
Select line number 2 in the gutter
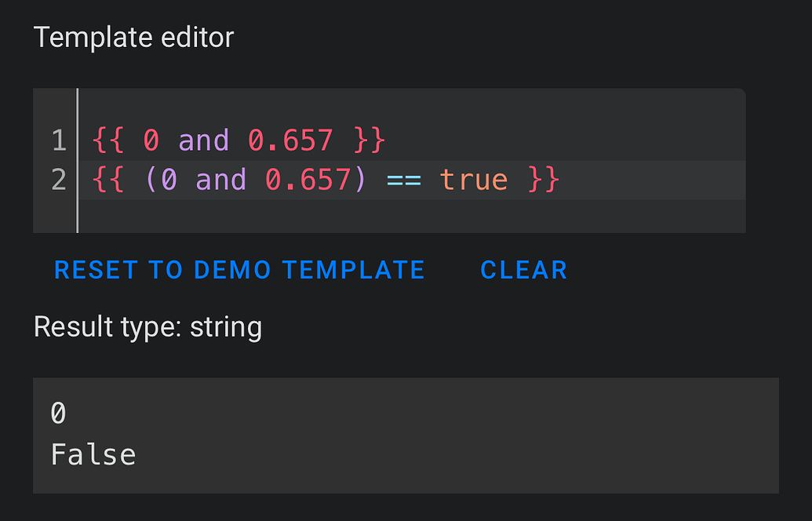pos(59,180)
